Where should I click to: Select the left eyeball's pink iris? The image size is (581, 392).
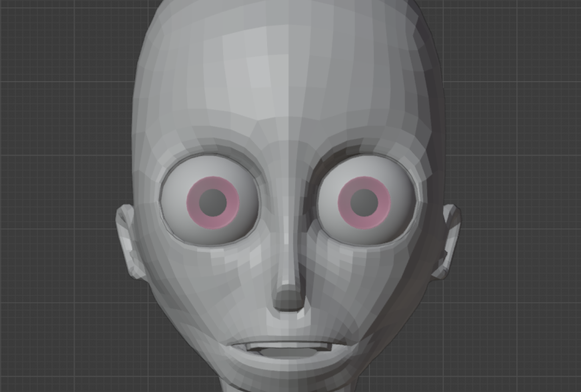pos(213,202)
